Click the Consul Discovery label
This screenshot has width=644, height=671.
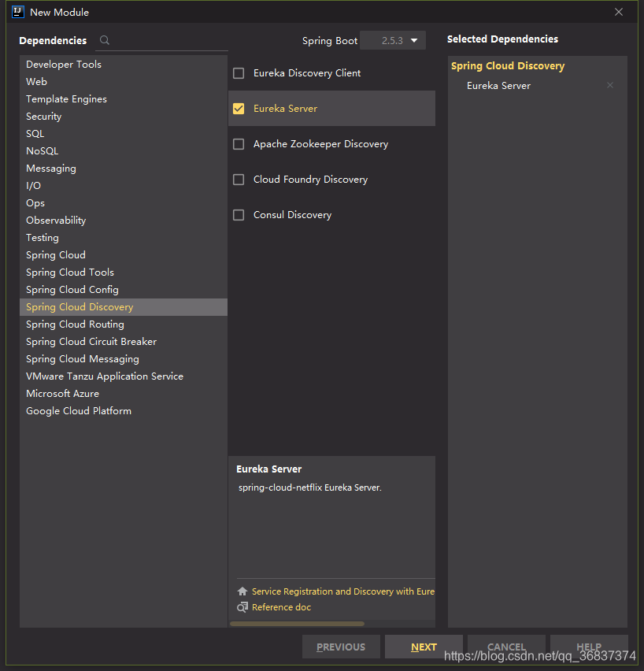pyautogui.click(x=292, y=215)
